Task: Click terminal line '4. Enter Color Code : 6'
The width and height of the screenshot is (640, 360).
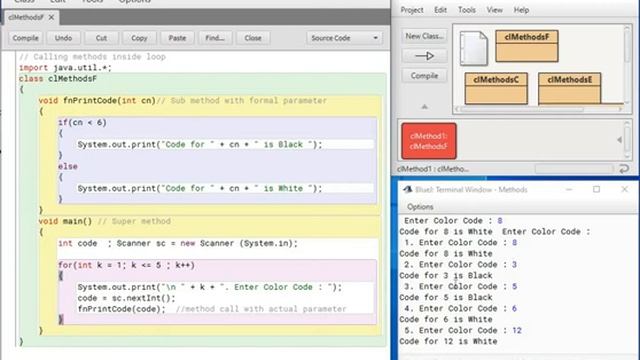Action: [460, 309]
